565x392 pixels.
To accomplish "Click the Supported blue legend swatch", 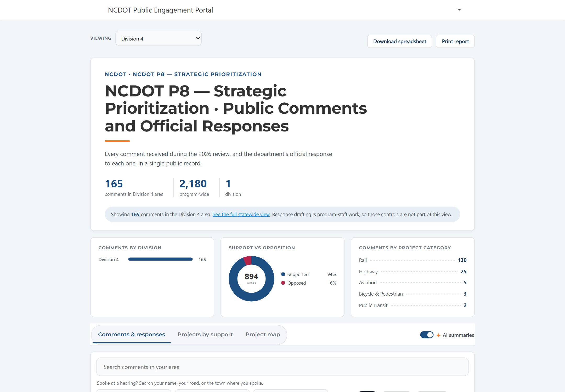I will [x=283, y=274].
